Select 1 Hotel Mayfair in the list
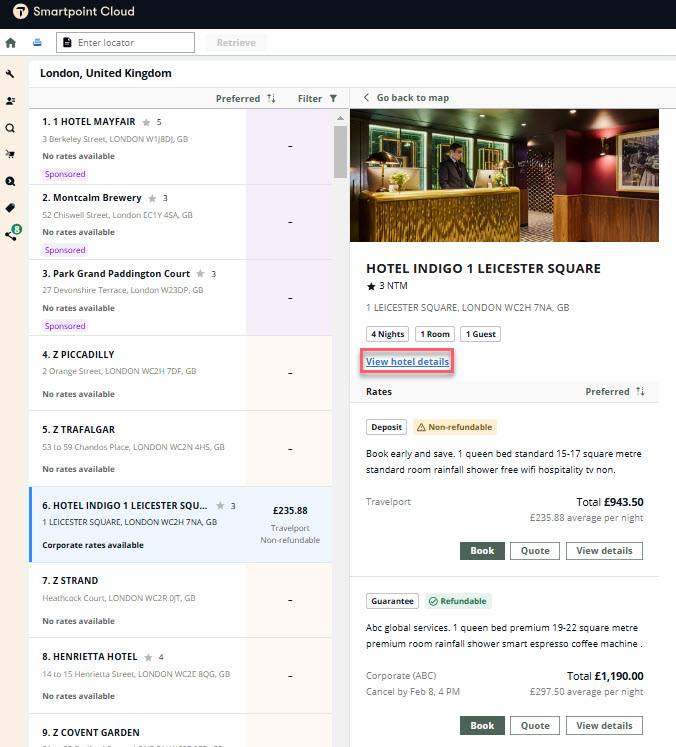The height and width of the screenshot is (747, 676). (x=181, y=147)
